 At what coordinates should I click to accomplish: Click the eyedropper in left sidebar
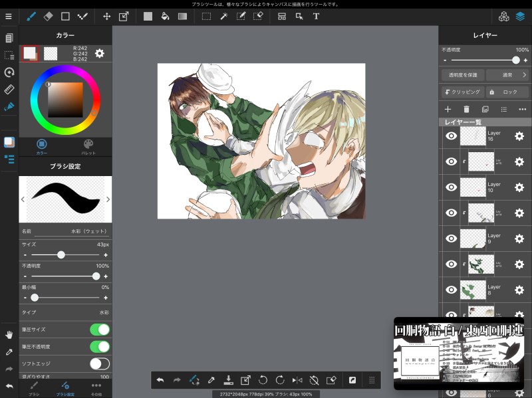(x=9, y=352)
